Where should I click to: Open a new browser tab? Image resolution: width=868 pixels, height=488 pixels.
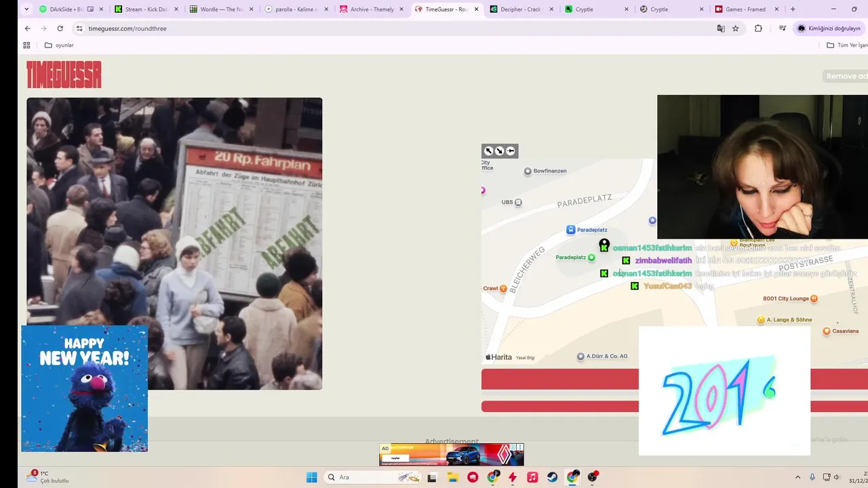tap(793, 9)
